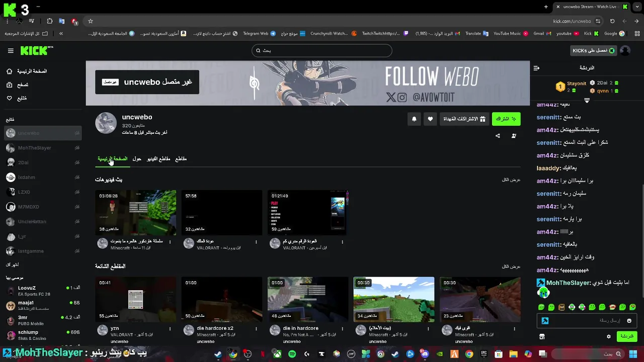Open Epic Games launcher from taskbar
Viewport: 644px width, 362px height.
[x=484, y=354]
